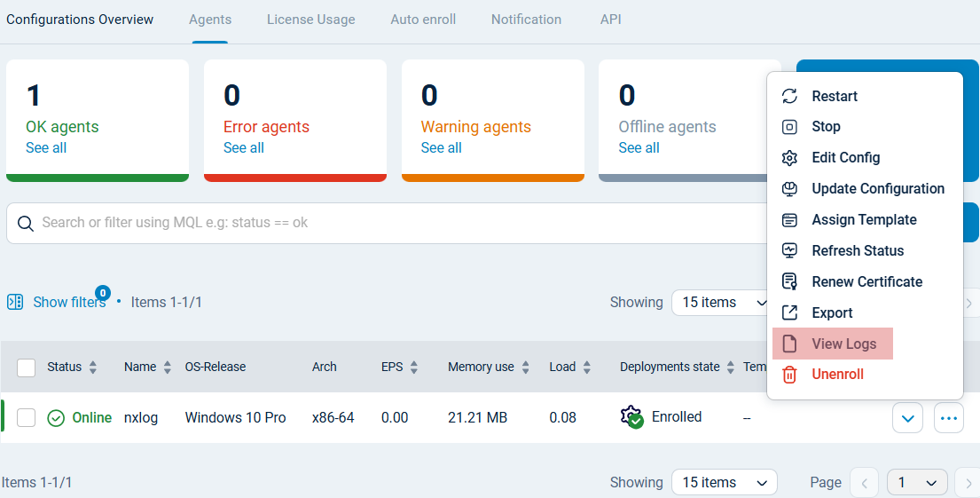Switch to the License Usage tab

tap(310, 20)
